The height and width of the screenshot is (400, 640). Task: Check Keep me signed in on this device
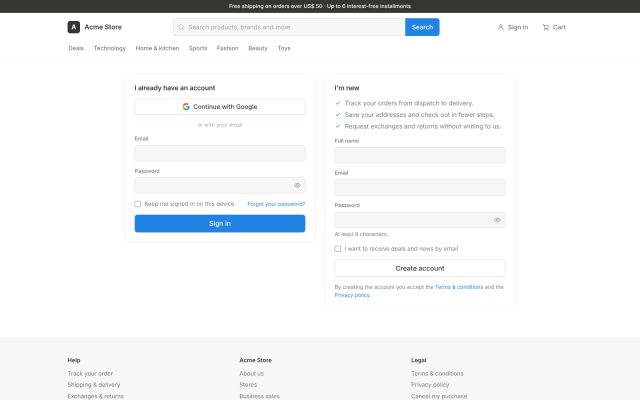pos(138,204)
